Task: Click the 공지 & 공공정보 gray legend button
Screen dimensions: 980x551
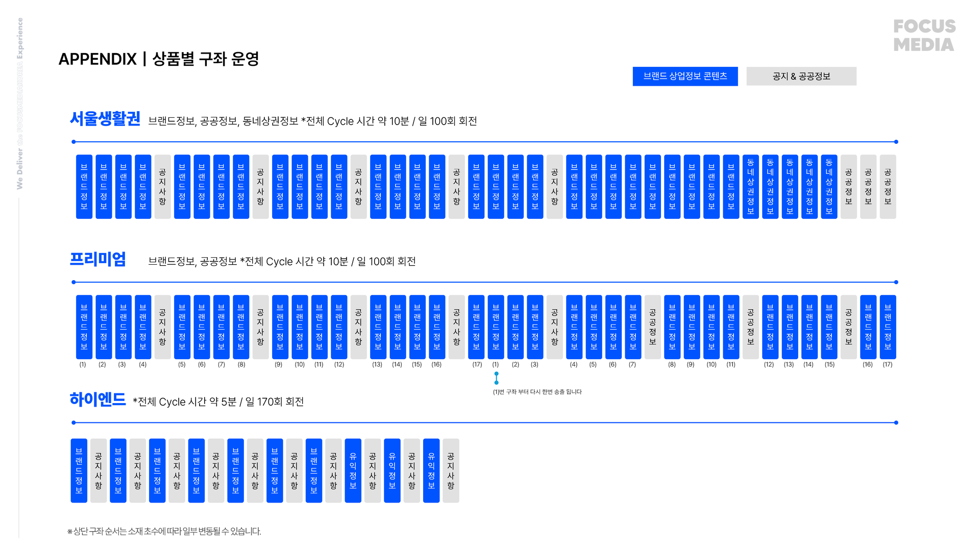Action: [801, 77]
